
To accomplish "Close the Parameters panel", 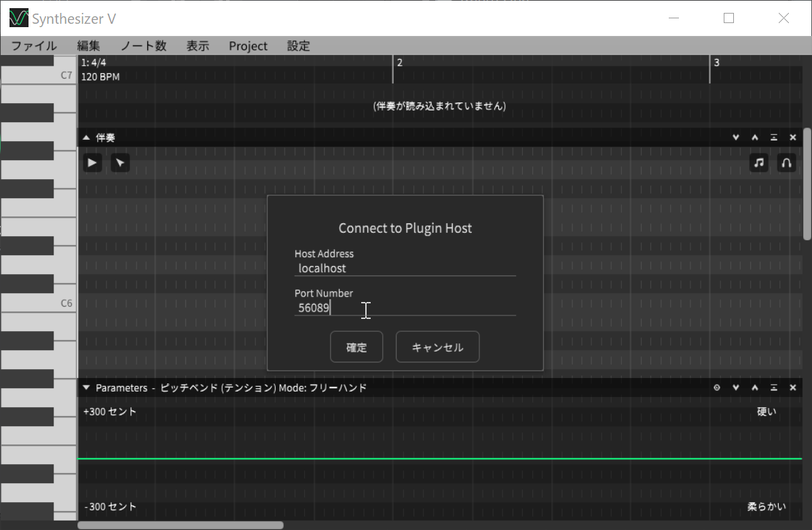I will click(793, 387).
